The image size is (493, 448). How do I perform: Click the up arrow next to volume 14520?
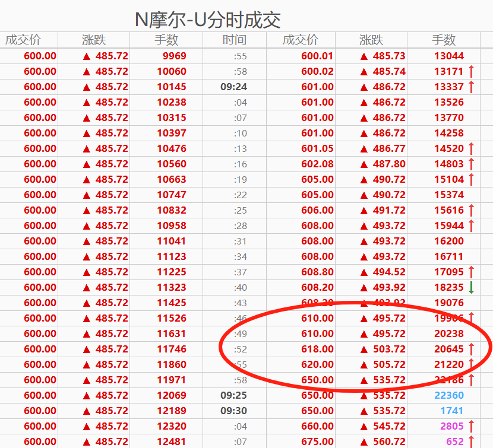coord(471,148)
